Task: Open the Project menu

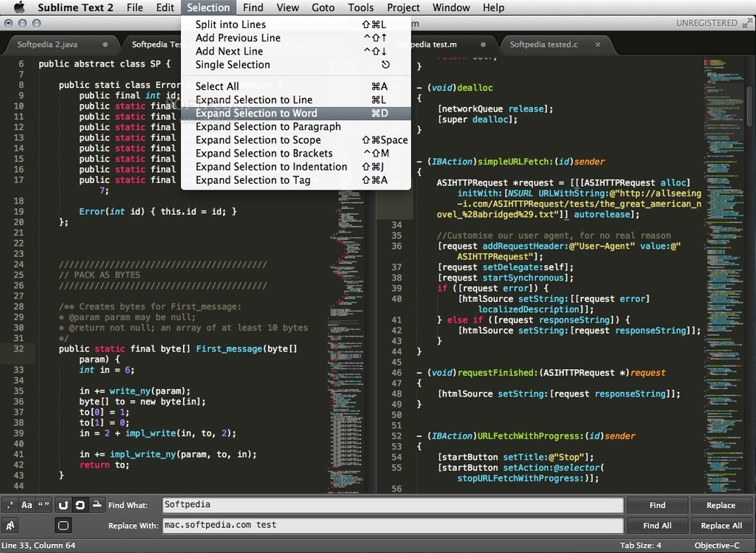Action: (403, 7)
